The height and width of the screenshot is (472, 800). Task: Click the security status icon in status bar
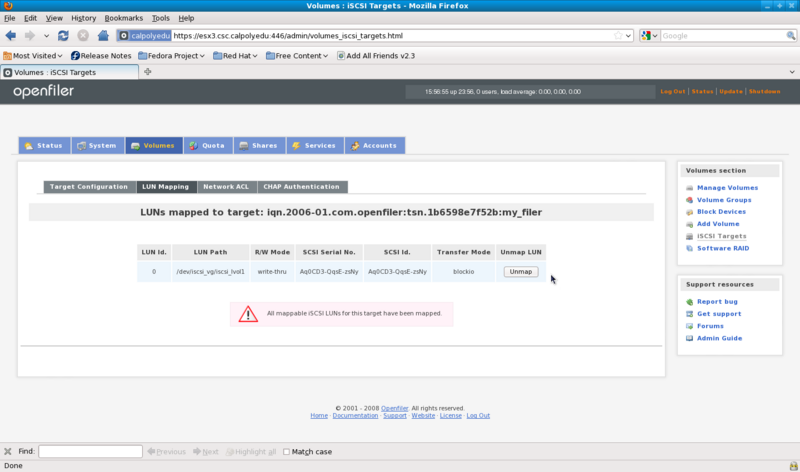pos(793,466)
